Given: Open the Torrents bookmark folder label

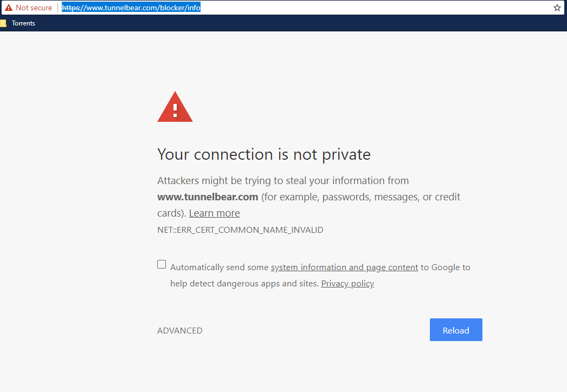Looking at the screenshot, I should coord(23,23).
